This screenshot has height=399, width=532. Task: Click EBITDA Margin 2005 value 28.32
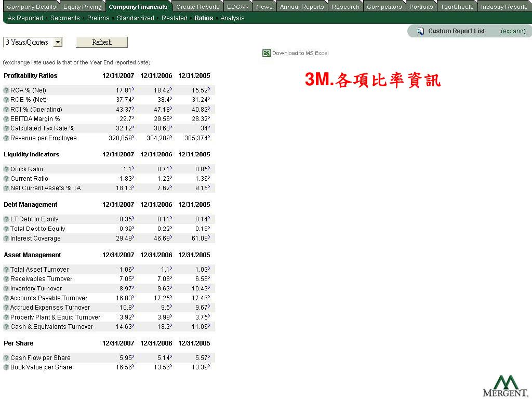coord(201,119)
